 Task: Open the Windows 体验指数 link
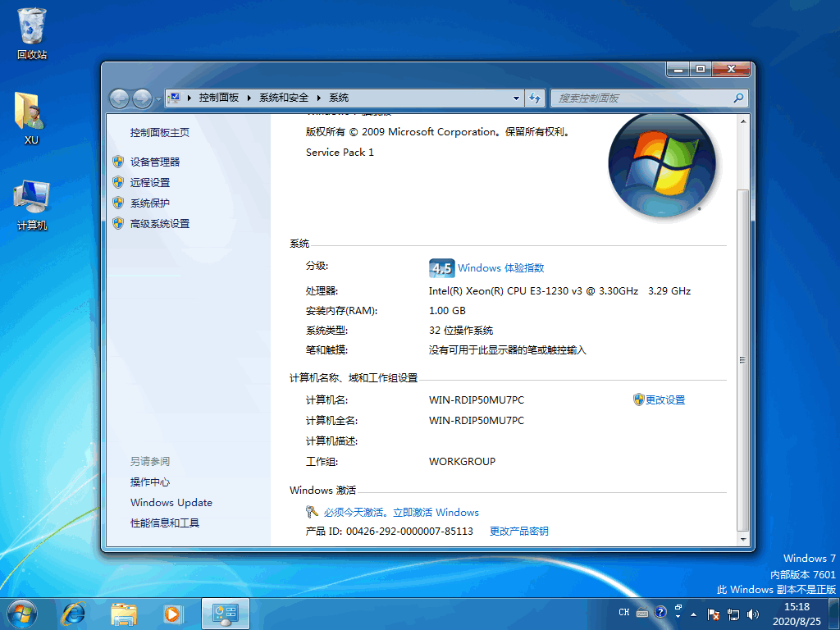501,268
